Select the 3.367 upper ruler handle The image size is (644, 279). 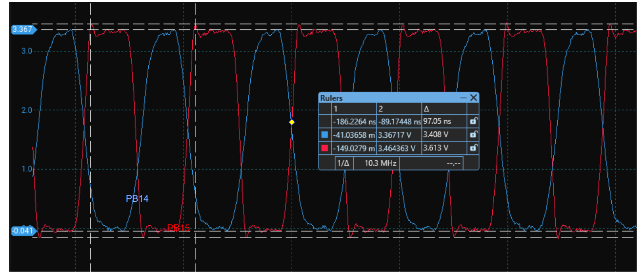coord(22,30)
